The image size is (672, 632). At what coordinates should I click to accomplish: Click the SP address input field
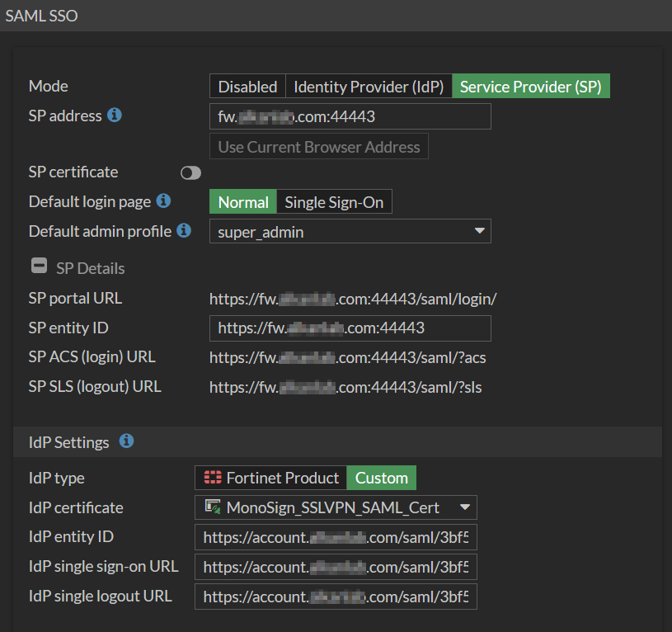tap(350, 116)
